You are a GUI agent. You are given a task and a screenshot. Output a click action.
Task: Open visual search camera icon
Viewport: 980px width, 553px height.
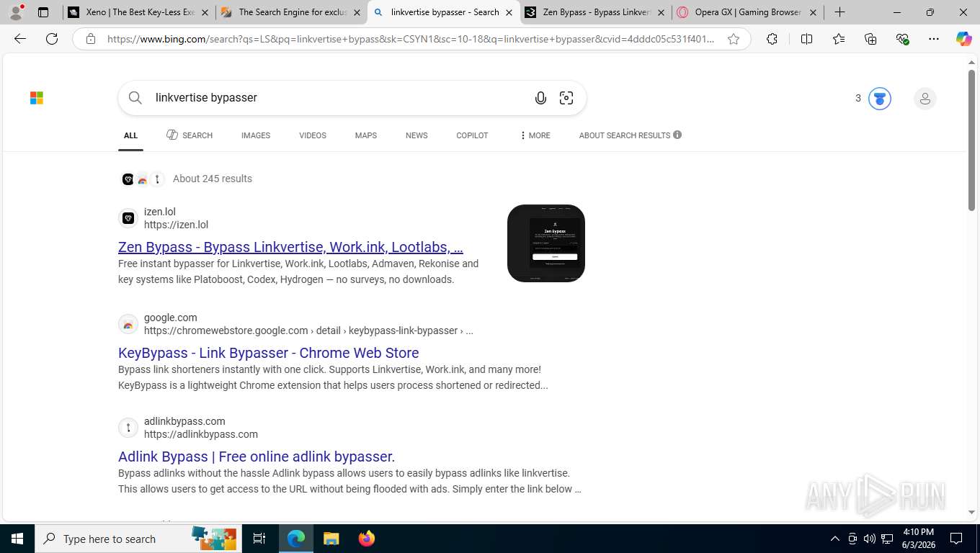pos(566,98)
